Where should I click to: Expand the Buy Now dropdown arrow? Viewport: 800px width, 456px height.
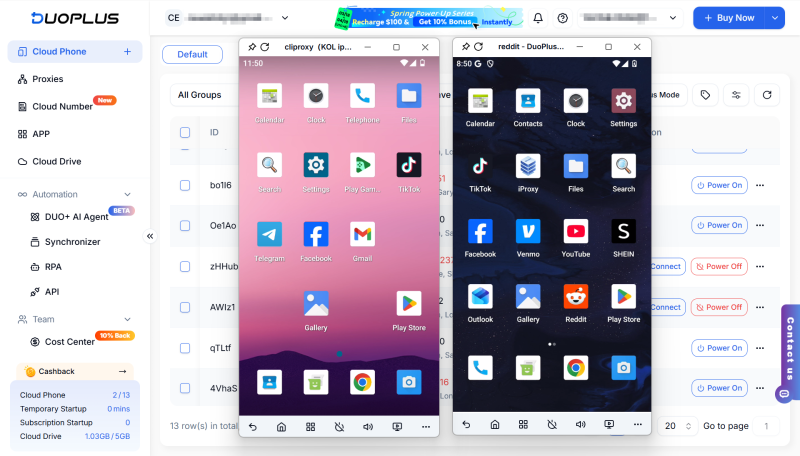click(775, 18)
